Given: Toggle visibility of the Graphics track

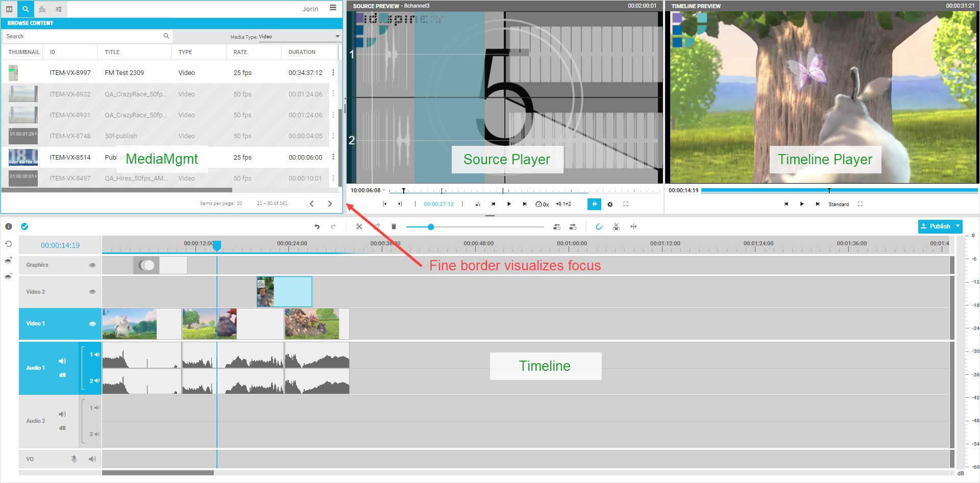Looking at the screenshot, I should pyautogui.click(x=92, y=265).
